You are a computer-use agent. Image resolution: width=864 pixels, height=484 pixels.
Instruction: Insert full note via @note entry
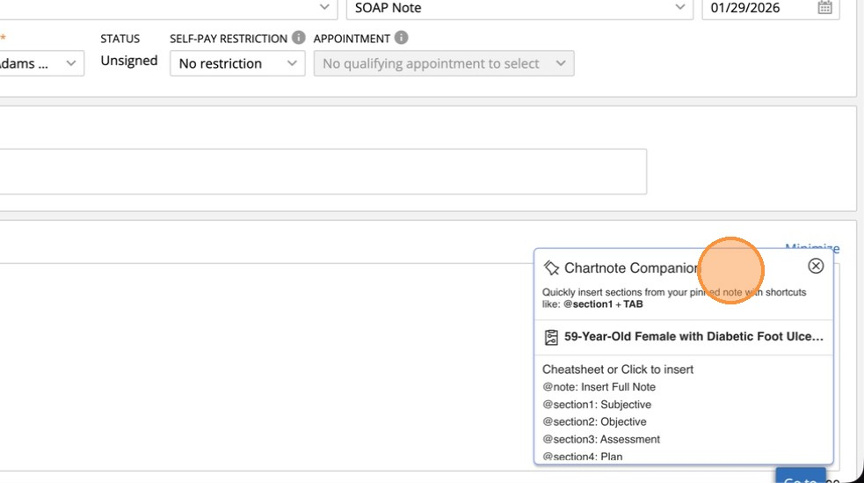coord(599,387)
